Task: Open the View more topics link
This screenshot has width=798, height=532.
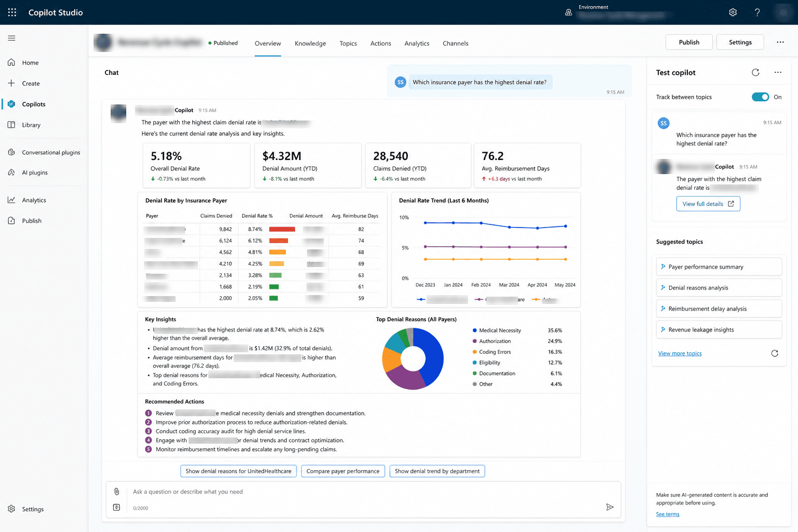Action: tap(680, 354)
